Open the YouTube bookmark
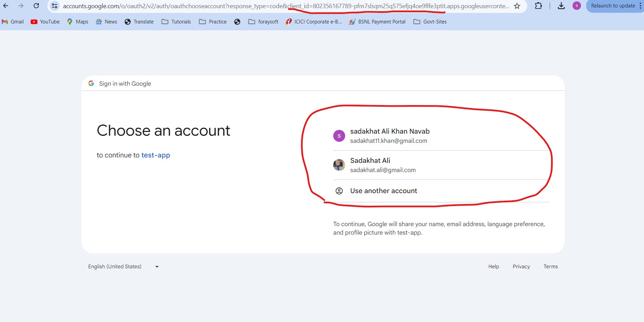 pos(45,22)
